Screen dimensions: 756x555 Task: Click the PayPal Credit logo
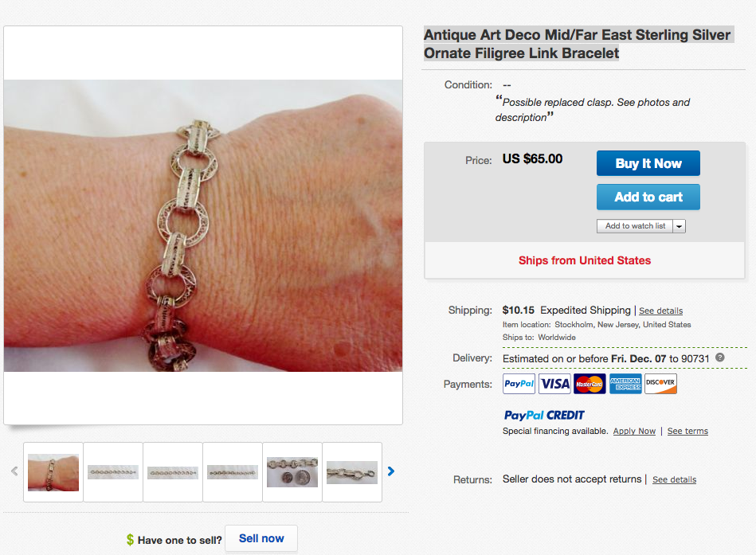point(544,416)
